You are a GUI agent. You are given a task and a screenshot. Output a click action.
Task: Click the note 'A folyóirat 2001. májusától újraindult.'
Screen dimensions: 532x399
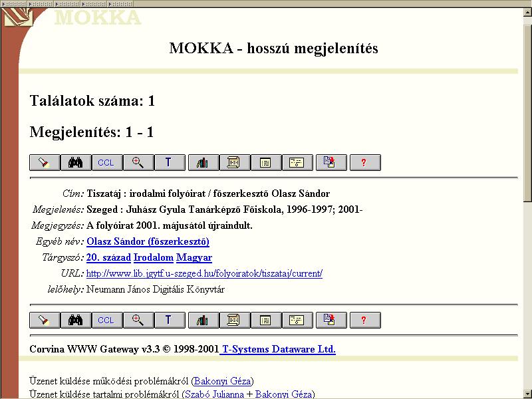pos(170,225)
